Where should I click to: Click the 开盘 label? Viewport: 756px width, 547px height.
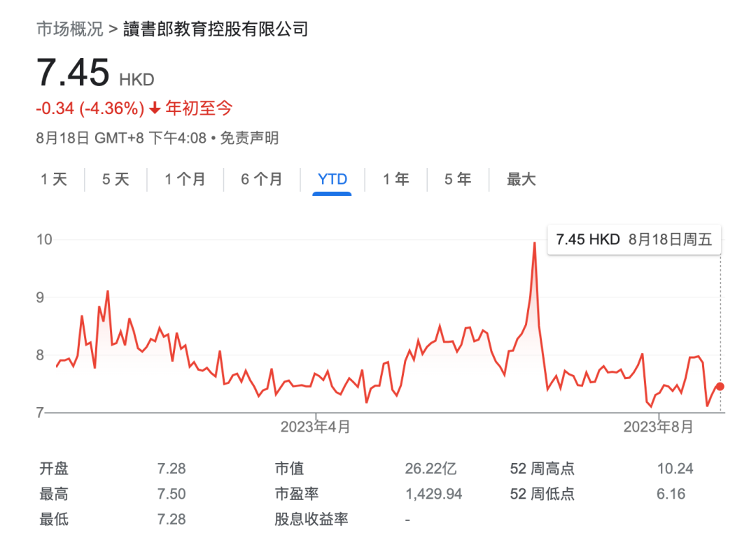54,469
